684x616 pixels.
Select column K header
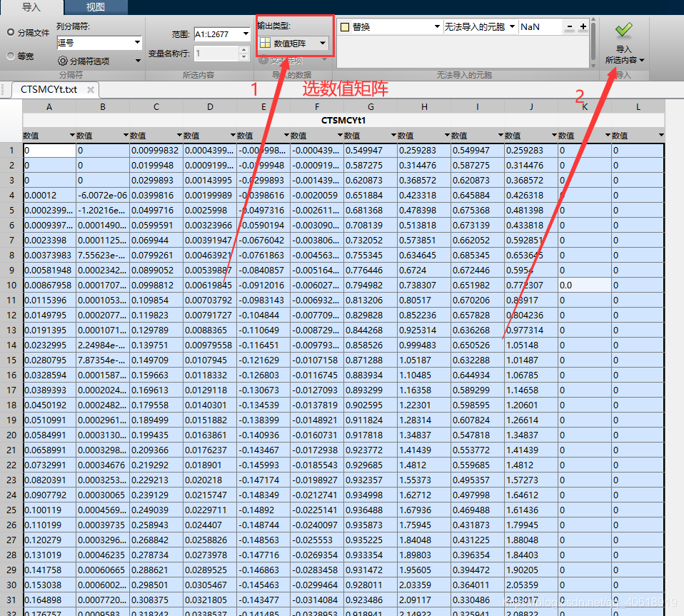click(x=585, y=107)
